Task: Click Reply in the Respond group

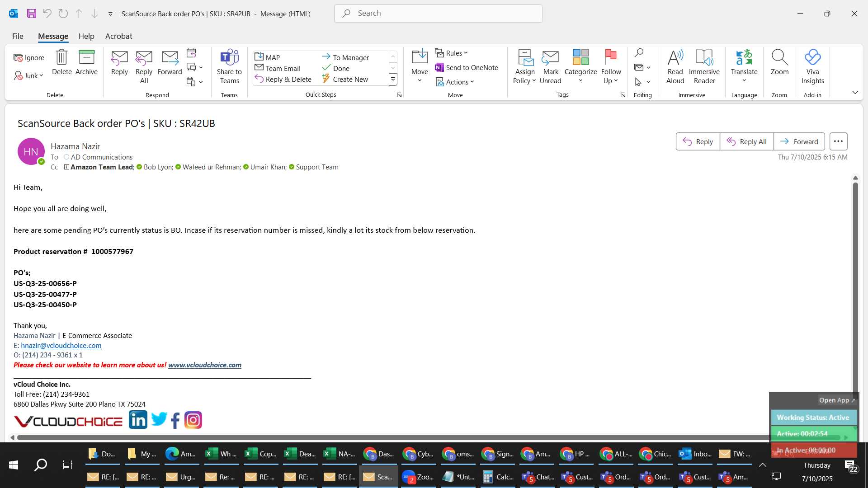Action: 119,62
